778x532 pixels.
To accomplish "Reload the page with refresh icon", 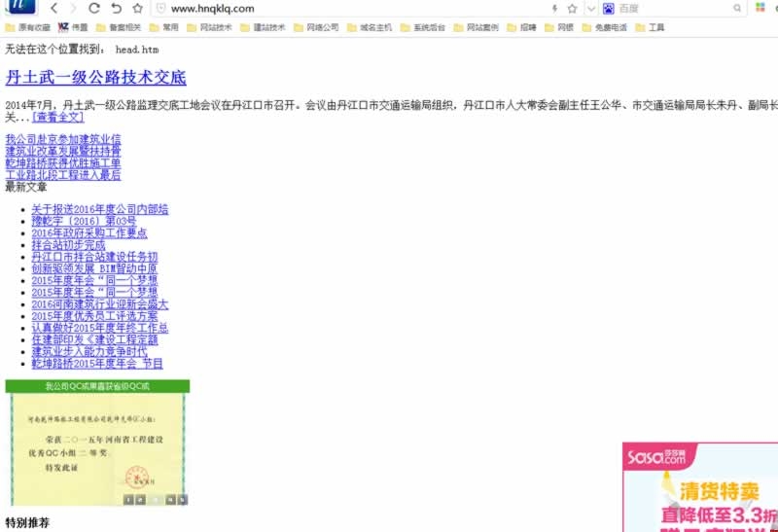I will point(94,8).
